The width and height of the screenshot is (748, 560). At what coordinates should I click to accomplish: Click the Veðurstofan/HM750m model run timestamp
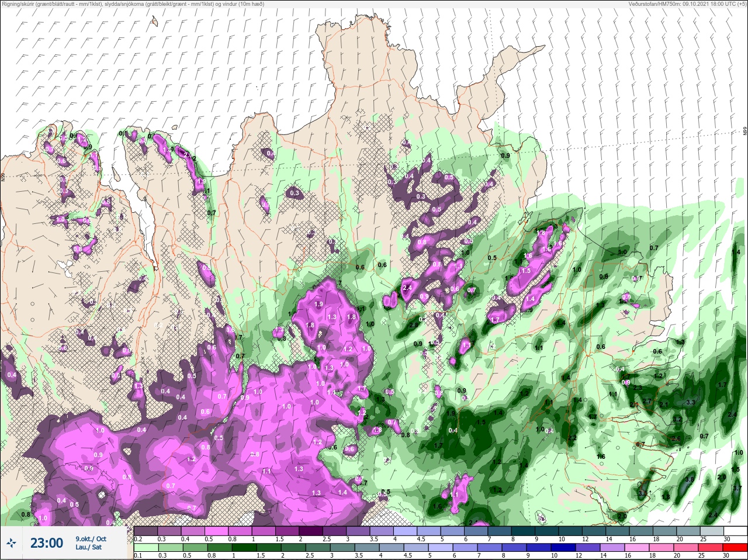pyautogui.click(x=687, y=4)
